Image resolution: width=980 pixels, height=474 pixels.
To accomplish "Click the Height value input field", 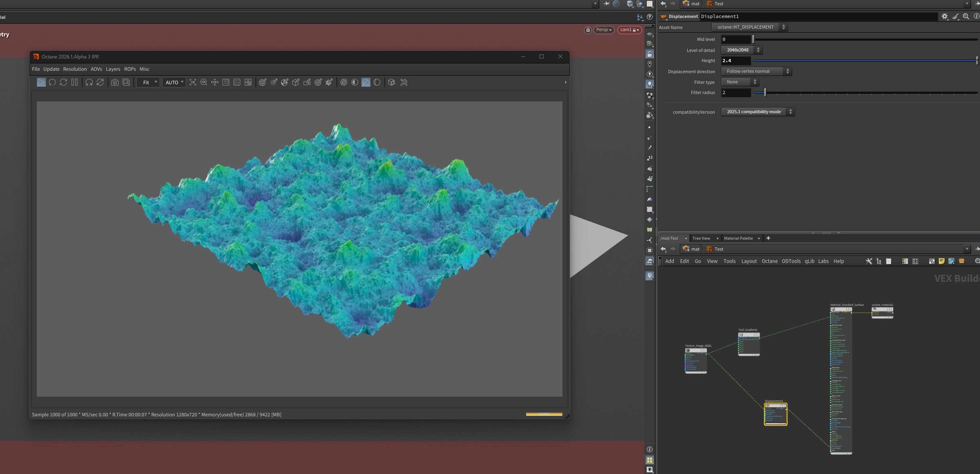I will pyautogui.click(x=736, y=61).
